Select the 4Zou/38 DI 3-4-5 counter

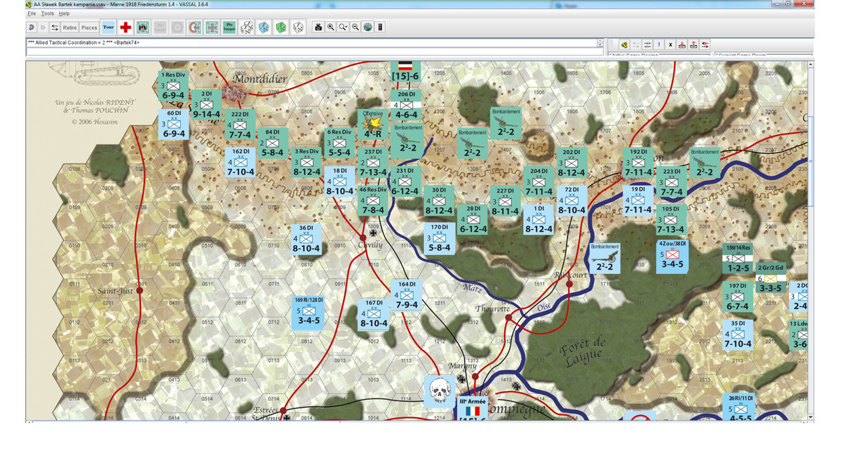(x=672, y=255)
